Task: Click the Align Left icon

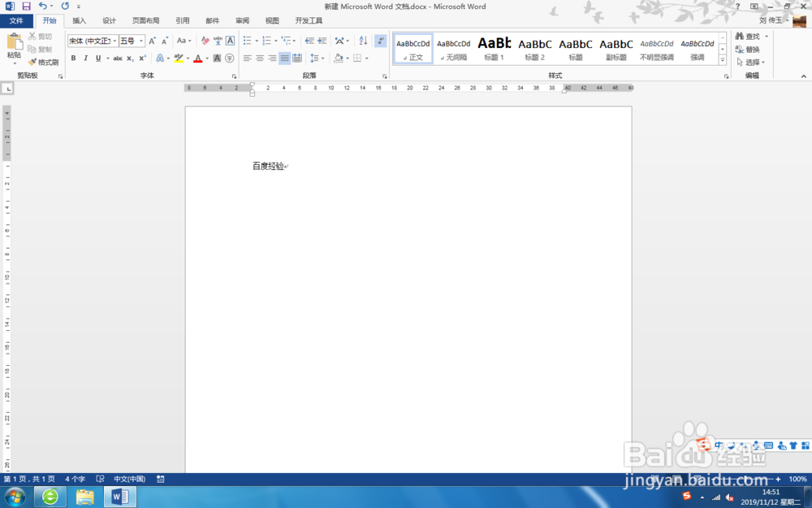Action: pos(248,58)
